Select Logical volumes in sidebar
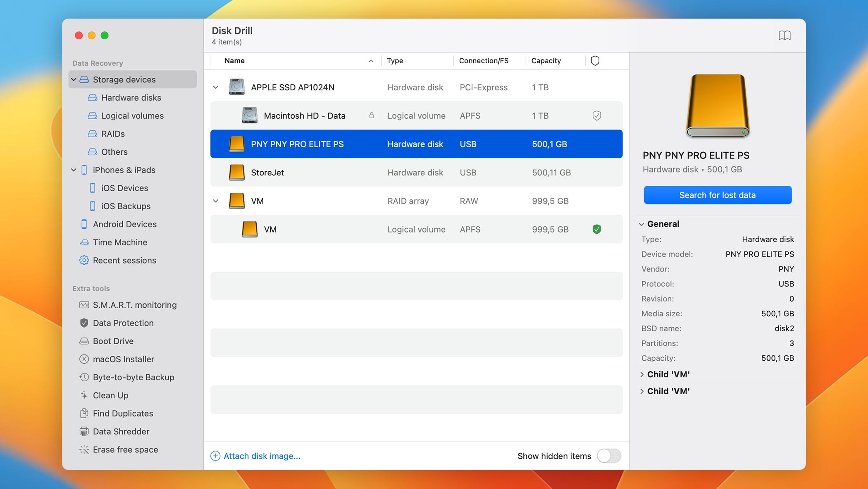868x489 pixels. pyautogui.click(x=126, y=116)
